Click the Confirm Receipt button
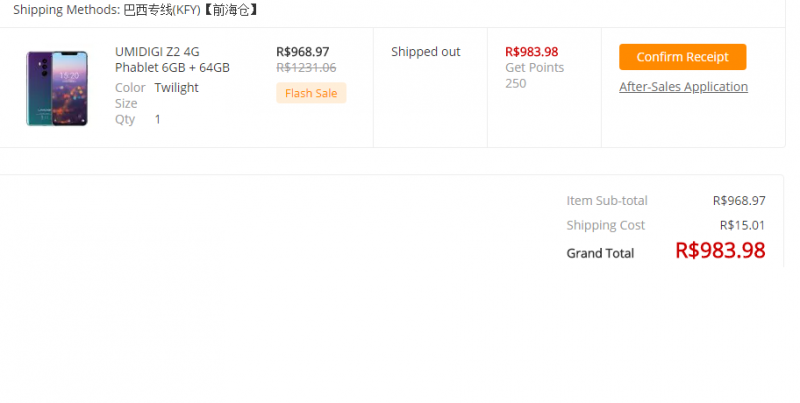Viewport: 800px width, 403px height. [682, 57]
